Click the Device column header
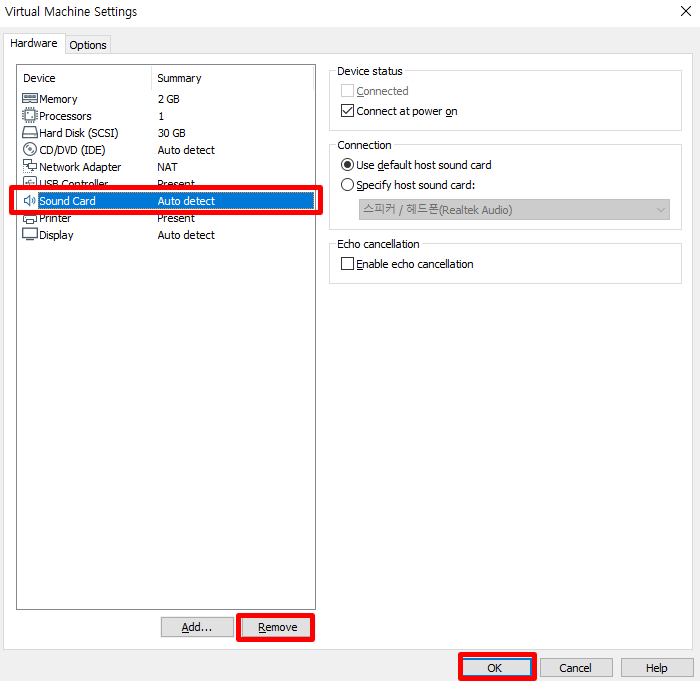The width and height of the screenshot is (700, 681). click(85, 78)
